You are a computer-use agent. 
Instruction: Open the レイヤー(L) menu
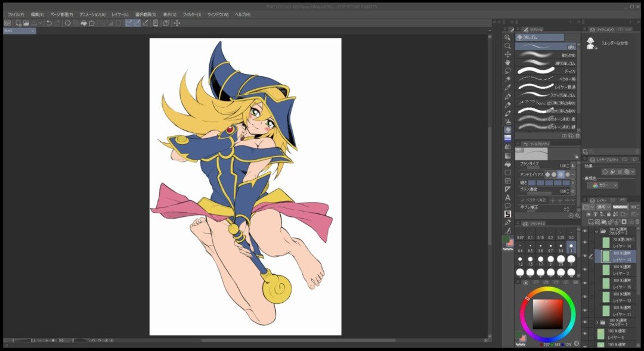pyautogui.click(x=120, y=14)
